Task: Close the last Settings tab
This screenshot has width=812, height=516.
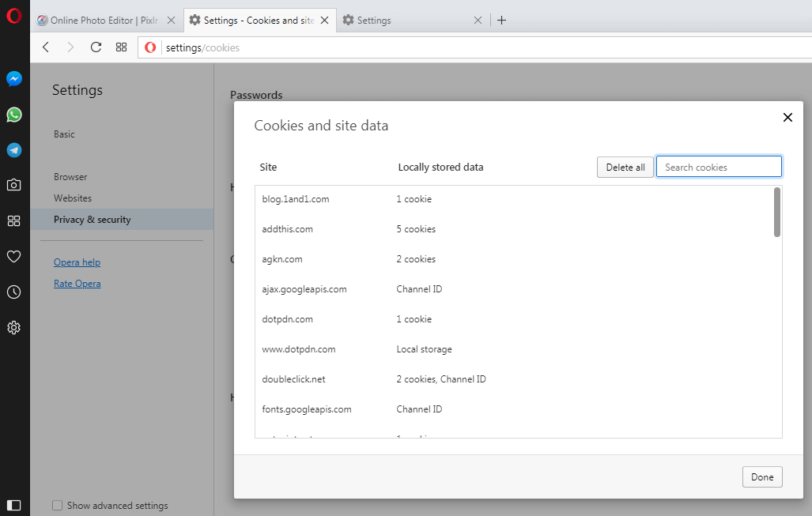Action: coord(478,21)
